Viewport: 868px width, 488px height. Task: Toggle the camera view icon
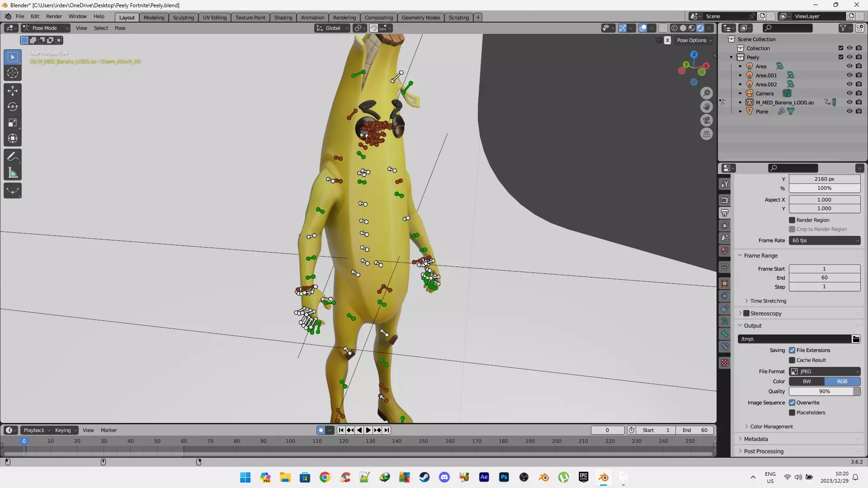click(707, 120)
